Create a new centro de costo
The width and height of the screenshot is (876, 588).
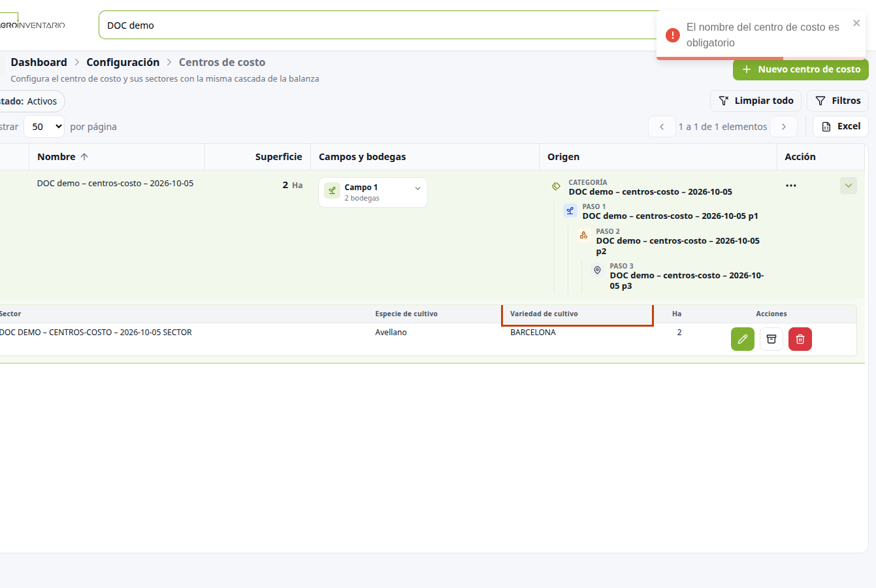(x=801, y=69)
